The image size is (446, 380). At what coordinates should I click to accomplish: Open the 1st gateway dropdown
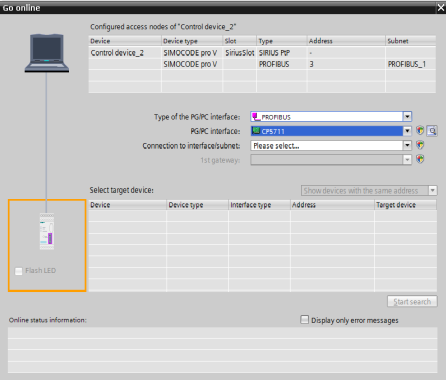(407, 160)
